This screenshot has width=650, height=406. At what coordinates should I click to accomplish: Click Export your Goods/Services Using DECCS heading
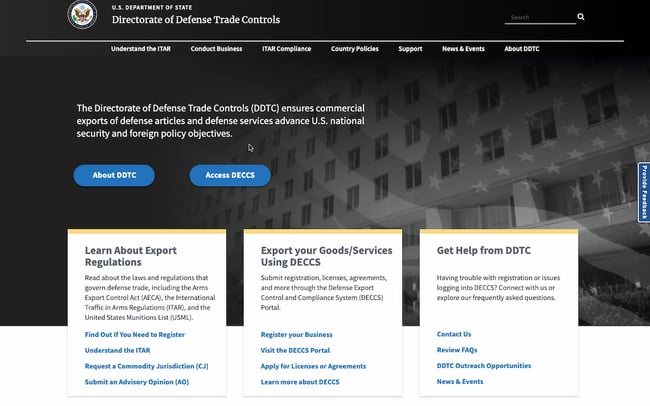pyautogui.click(x=326, y=256)
